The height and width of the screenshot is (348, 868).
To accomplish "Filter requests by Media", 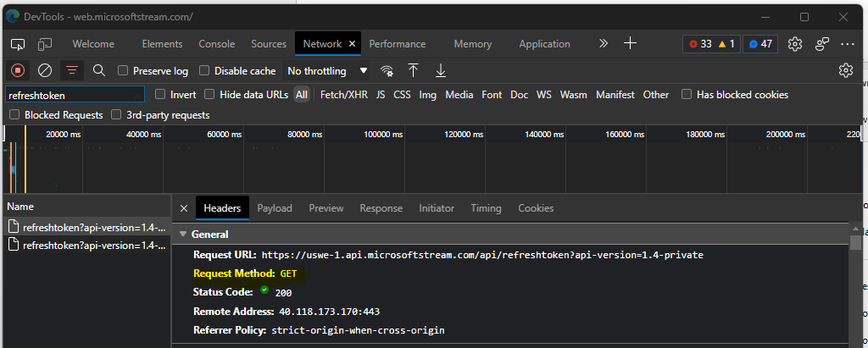I will pyautogui.click(x=459, y=95).
